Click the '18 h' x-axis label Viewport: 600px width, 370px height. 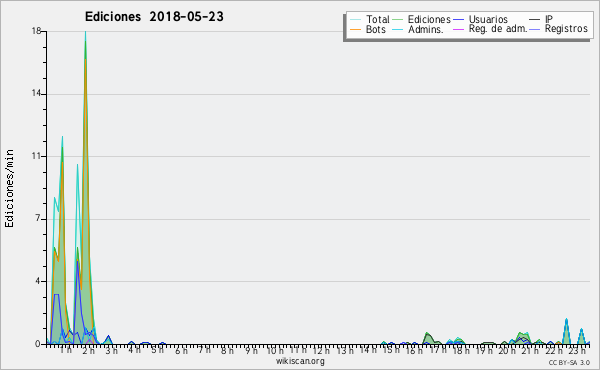[460, 350]
